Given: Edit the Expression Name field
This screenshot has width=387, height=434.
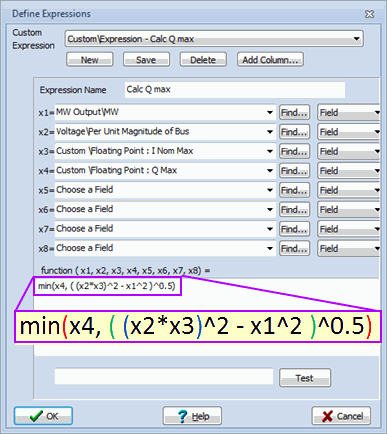Looking at the screenshot, I should (x=235, y=90).
